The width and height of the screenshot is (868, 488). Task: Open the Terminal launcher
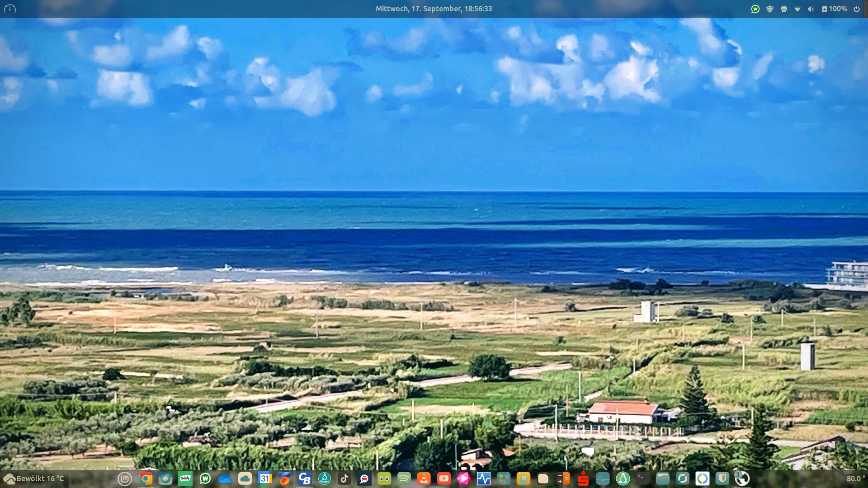coord(642,479)
